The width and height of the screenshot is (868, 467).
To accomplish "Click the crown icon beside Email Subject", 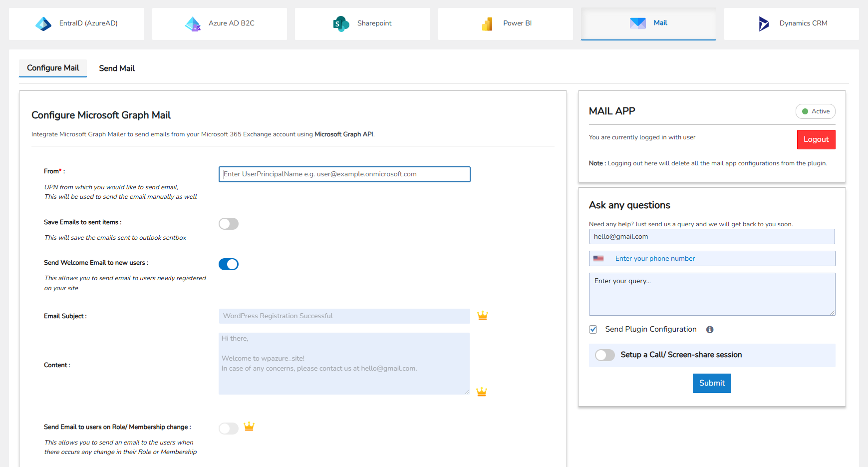I will 482,316.
